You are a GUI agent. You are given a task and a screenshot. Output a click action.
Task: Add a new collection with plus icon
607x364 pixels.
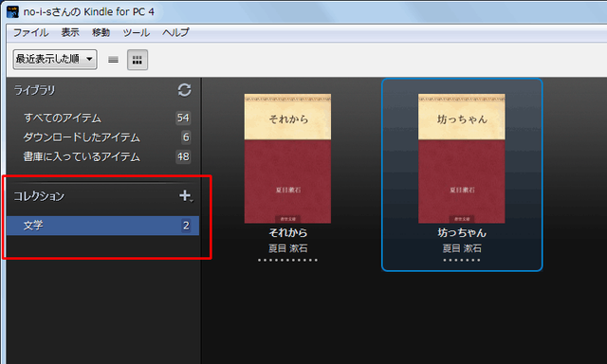click(x=185, y=195)
